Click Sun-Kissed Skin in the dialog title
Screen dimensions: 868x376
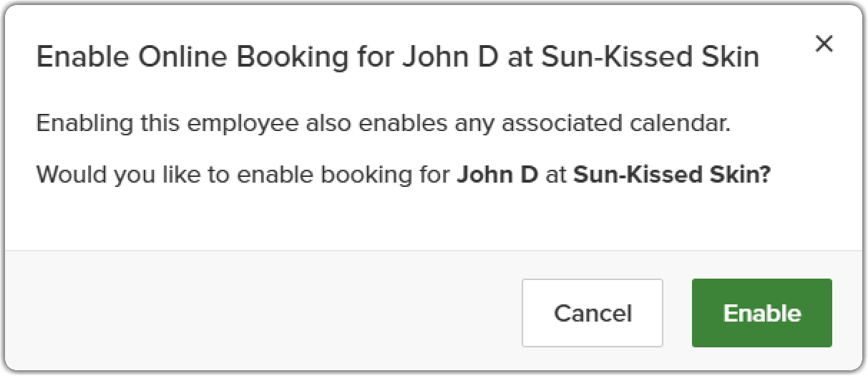650,57
